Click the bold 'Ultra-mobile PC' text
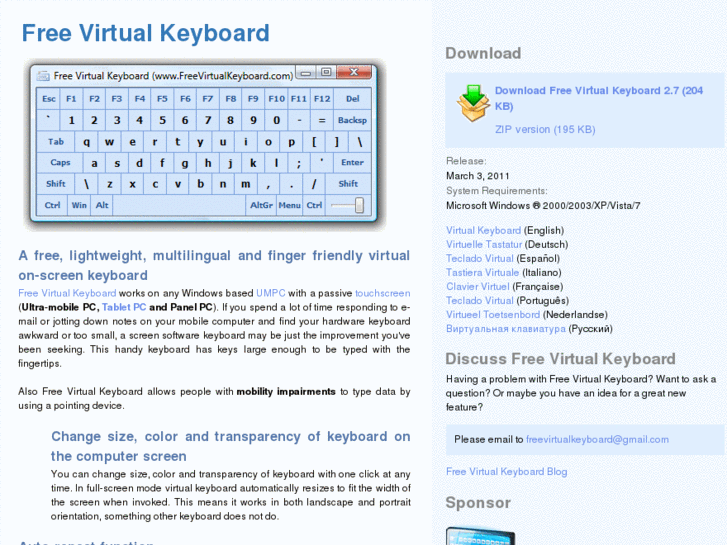This screenshot has height=545, width=727. 60,307
